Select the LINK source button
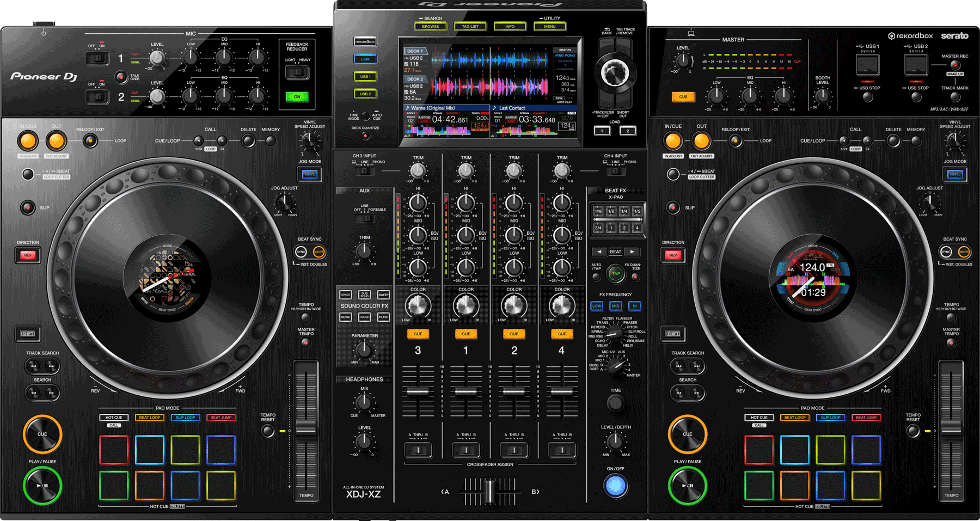 tap(365, 59)
